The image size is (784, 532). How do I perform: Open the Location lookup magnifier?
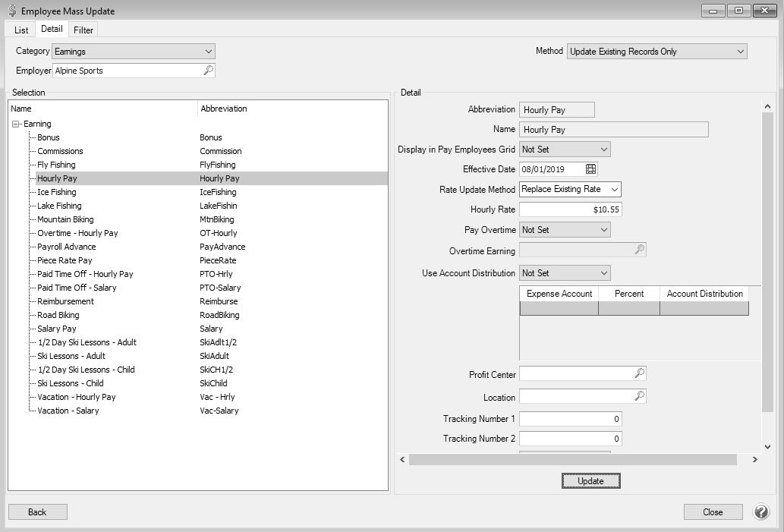pyautogui.click(x=639, y=396)
